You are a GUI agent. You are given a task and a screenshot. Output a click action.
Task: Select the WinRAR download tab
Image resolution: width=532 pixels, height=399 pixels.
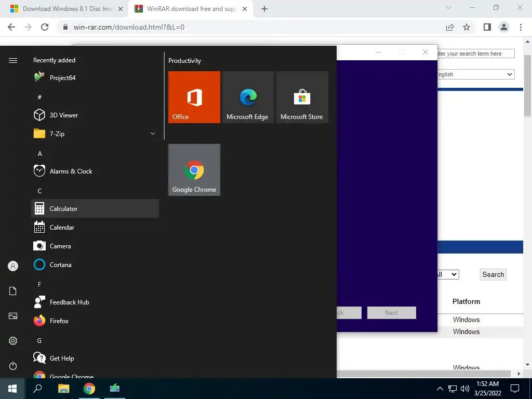(x=190, y=9)
